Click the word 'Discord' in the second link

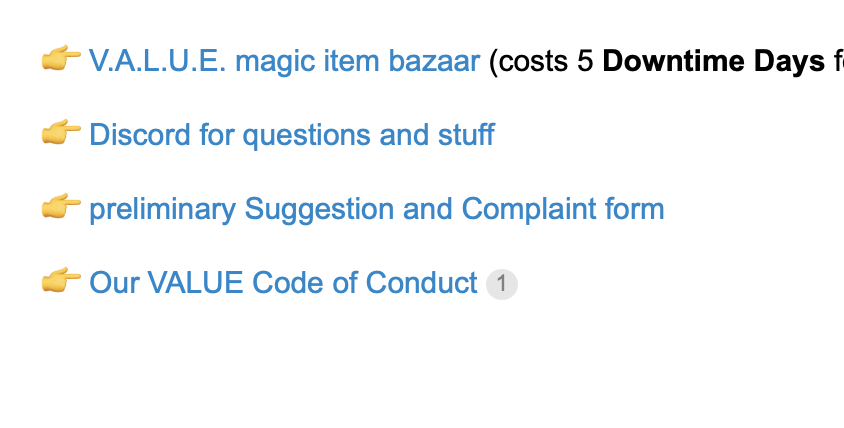click(139, 135)
